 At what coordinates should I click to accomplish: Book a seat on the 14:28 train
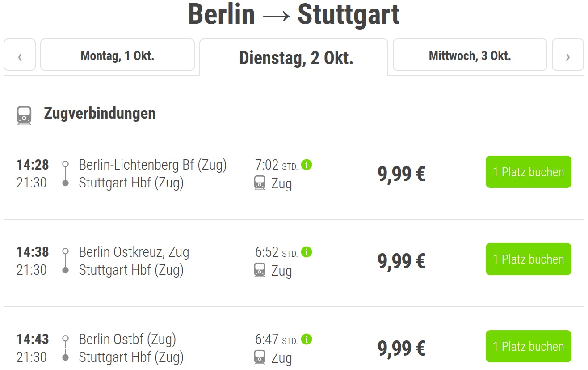pos(528,172)
